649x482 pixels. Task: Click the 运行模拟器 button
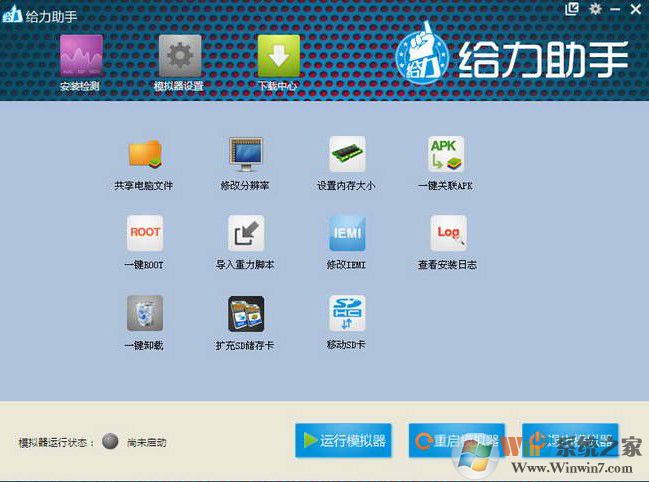pos(343,440)
